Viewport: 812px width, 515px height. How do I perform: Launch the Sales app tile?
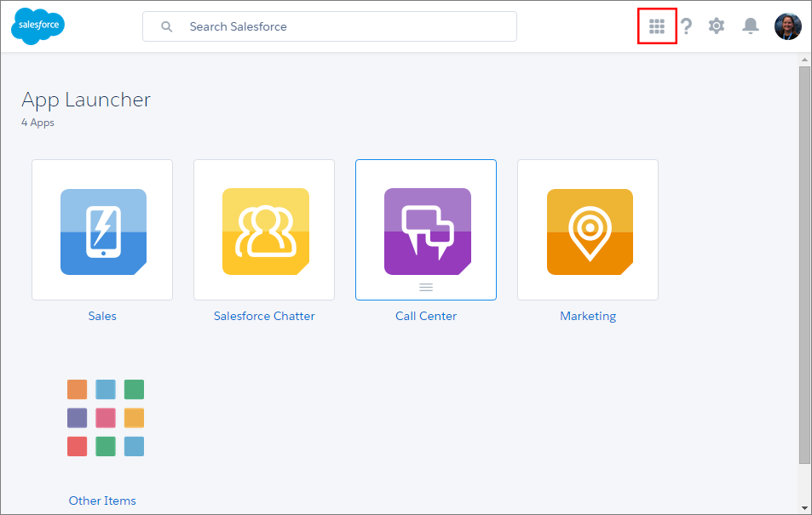[x=102, y=230]
